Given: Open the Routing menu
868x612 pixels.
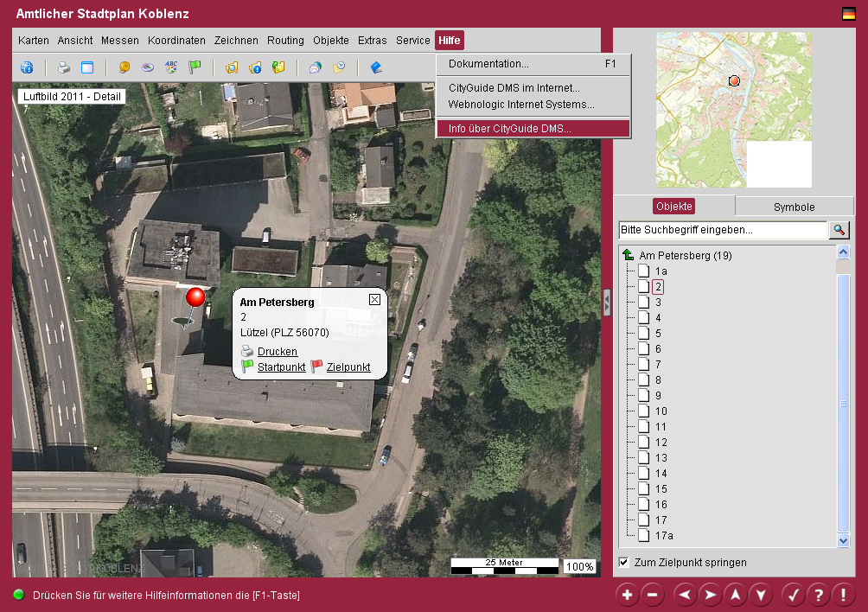Looking at the screenshot, I should (x=285, y=41).
